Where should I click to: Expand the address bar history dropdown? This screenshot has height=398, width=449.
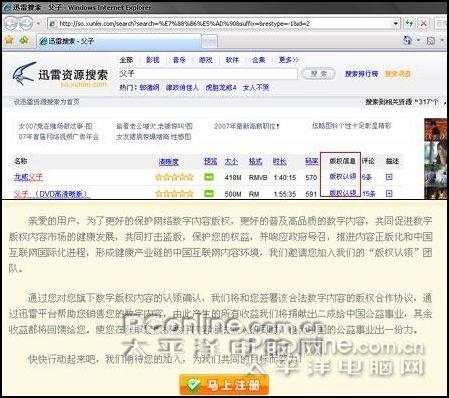tap(396, 24)
